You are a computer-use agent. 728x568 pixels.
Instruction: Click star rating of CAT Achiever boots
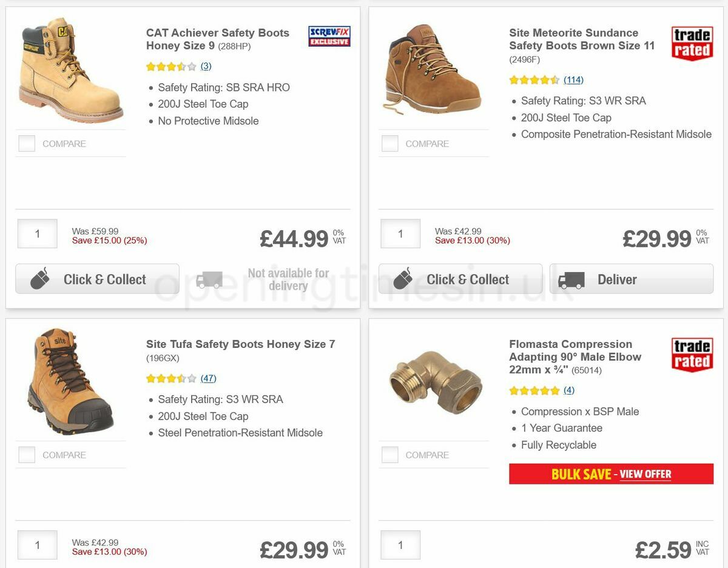tap(171, 67)
